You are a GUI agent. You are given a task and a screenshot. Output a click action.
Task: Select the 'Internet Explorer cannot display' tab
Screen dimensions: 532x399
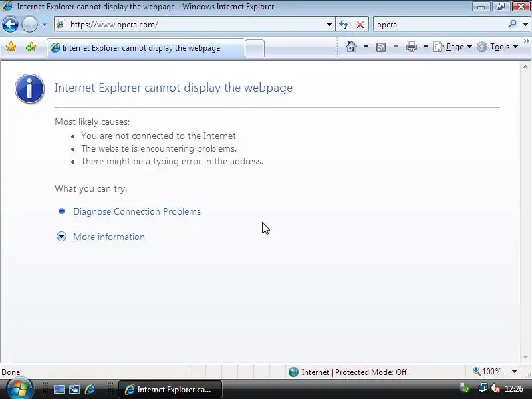[146, 48]
